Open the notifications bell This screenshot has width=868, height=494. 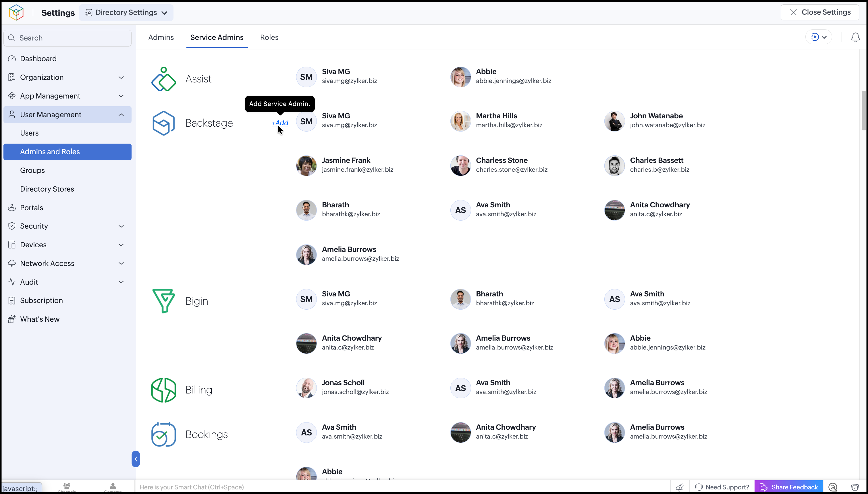pyautogui.click(x=855, y=37)
